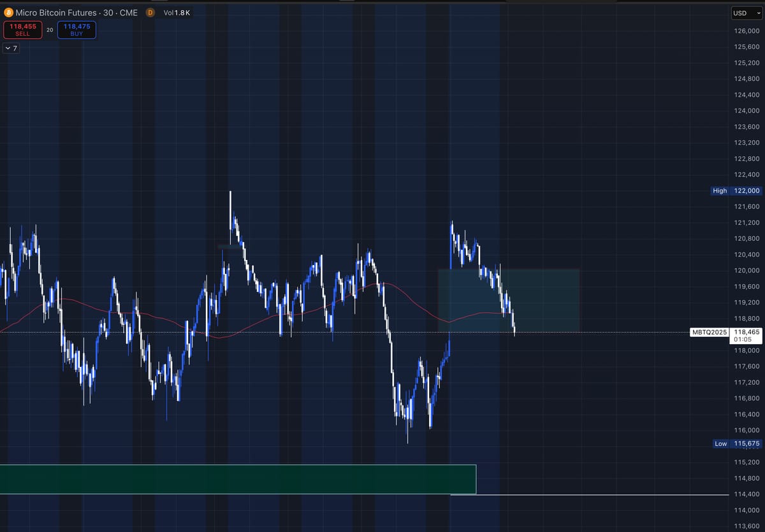Image resolution: width=765 pixels, height=532 pixels.
Task: Click the 113,600 price axis label
Action: point(747,526)
